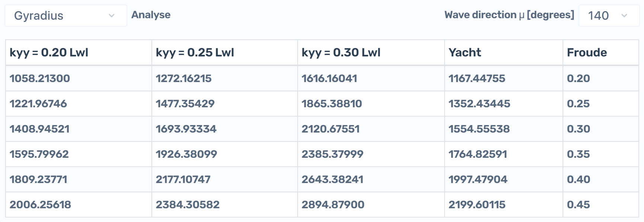The image size is (644, 222).
Task: Select the kyy = 0.25 Lwl column header
Action: click(225, 53)
